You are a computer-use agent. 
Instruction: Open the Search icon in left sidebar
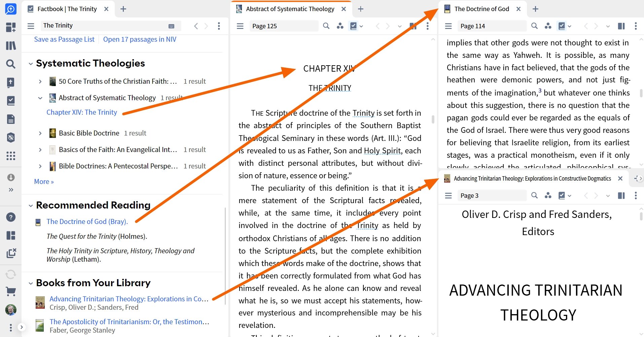(11, 64)
